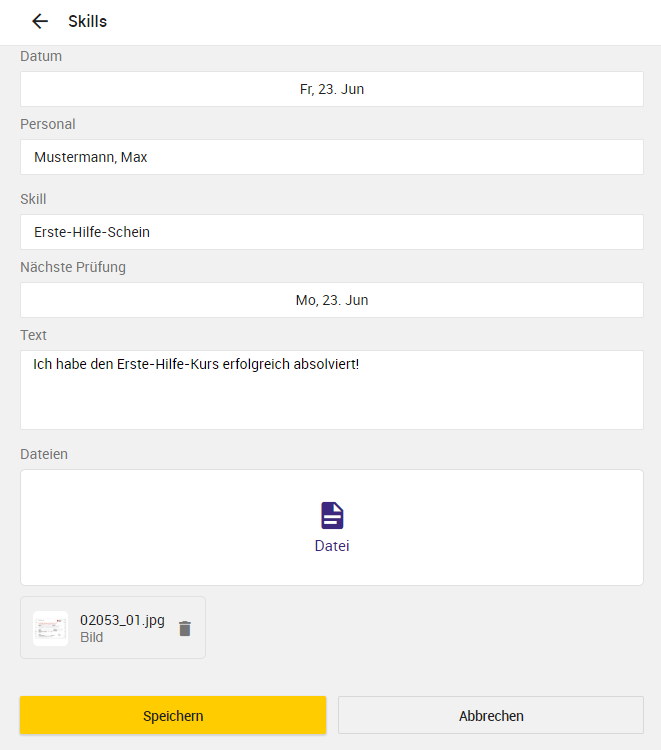The width and height of the screenshot is (661, 750).
Task: Click the Skill field label
Action: click(x=33, y=199)
